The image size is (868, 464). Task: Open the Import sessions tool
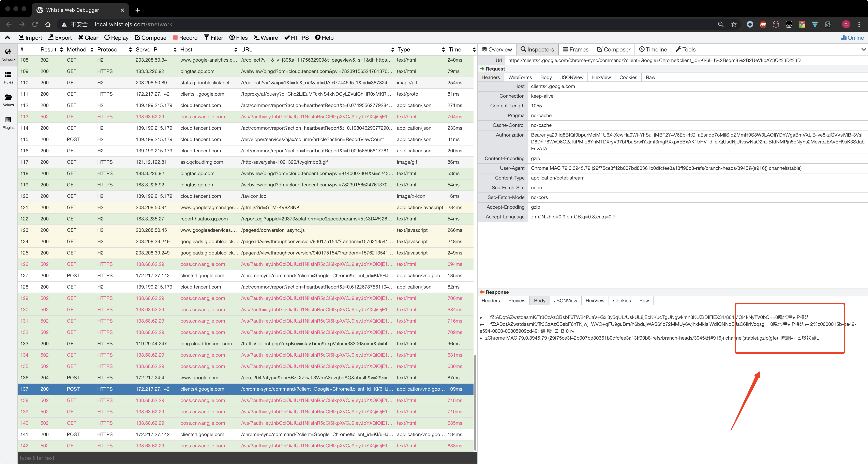click(x=30, y=37)
